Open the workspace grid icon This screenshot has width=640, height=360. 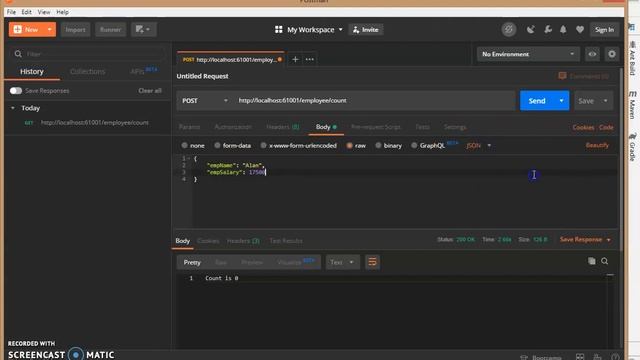click(x=278, y=29)
